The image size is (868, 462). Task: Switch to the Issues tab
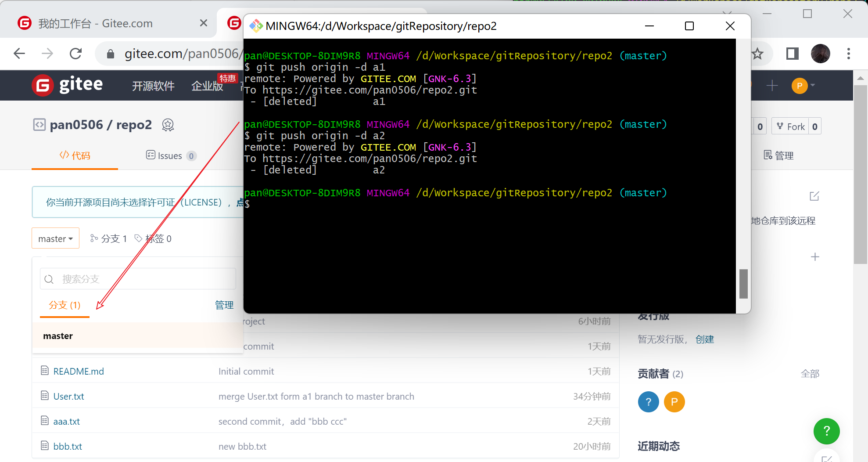point(171,155)
